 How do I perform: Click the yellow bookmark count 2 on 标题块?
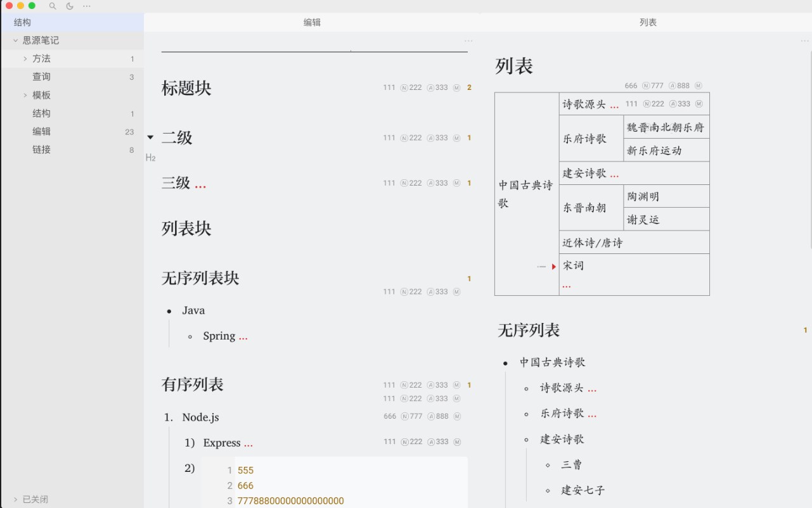coord(469,88)
